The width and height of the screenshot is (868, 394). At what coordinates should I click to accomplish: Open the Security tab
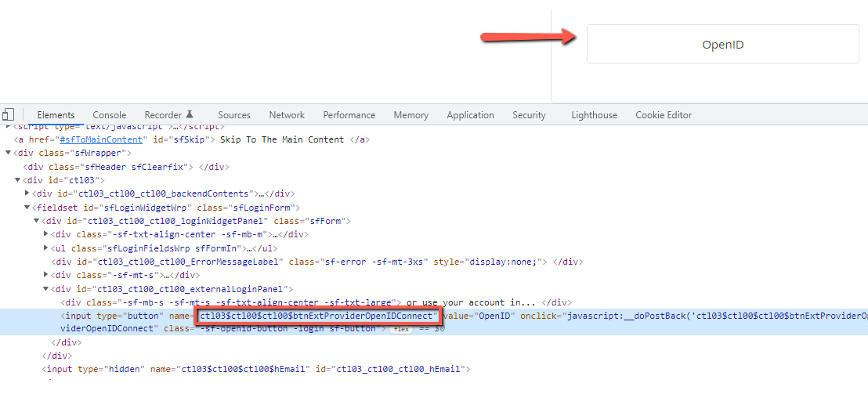(x=529, y=115)
